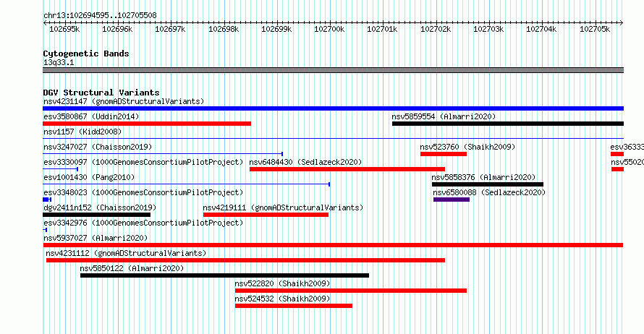Select the red nsv6484430 variant bar
This screenshot has width=644, height=334.
tap(347, 169)
